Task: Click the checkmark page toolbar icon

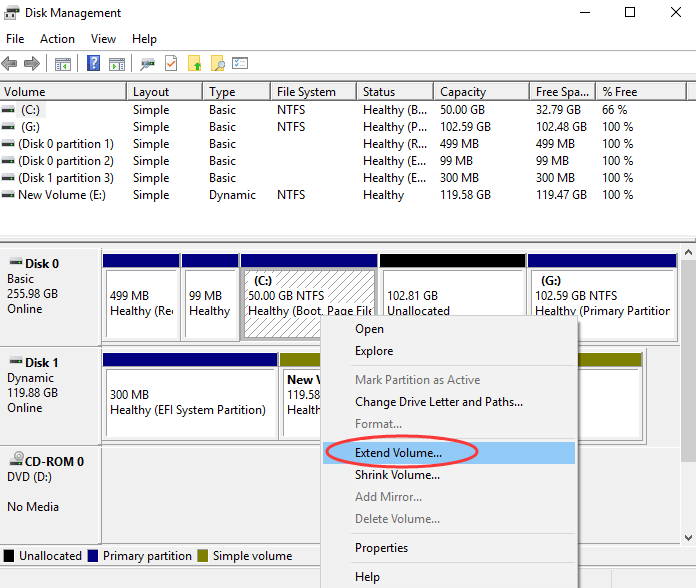Action: (x=171, y=63)
